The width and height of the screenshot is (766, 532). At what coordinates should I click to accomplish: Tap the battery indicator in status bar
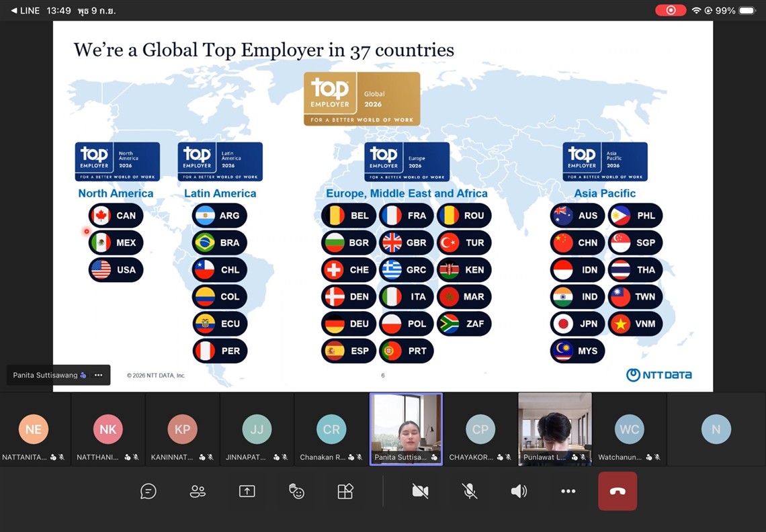(747, 10)
